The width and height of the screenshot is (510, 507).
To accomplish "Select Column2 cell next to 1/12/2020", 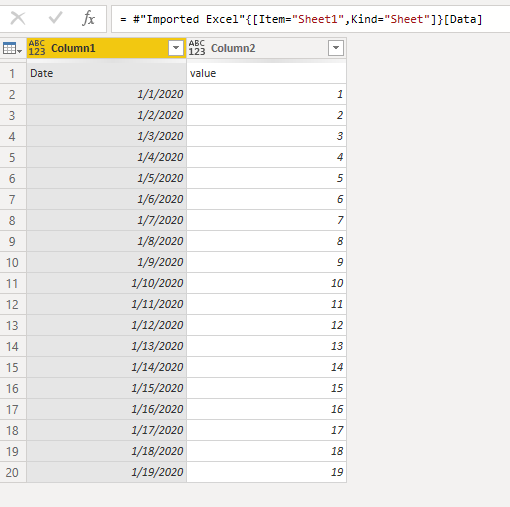I will pyautogui.click(x=266, y=325).
